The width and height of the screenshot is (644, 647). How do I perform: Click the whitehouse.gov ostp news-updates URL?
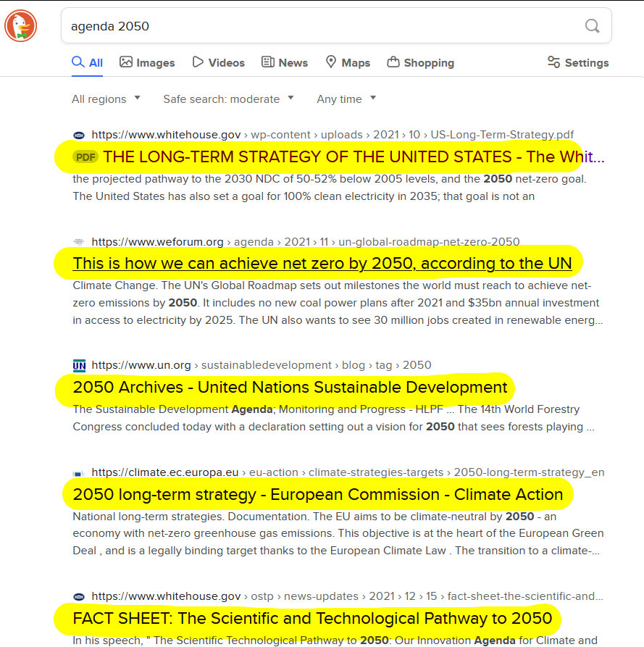[x=347, y=596]
